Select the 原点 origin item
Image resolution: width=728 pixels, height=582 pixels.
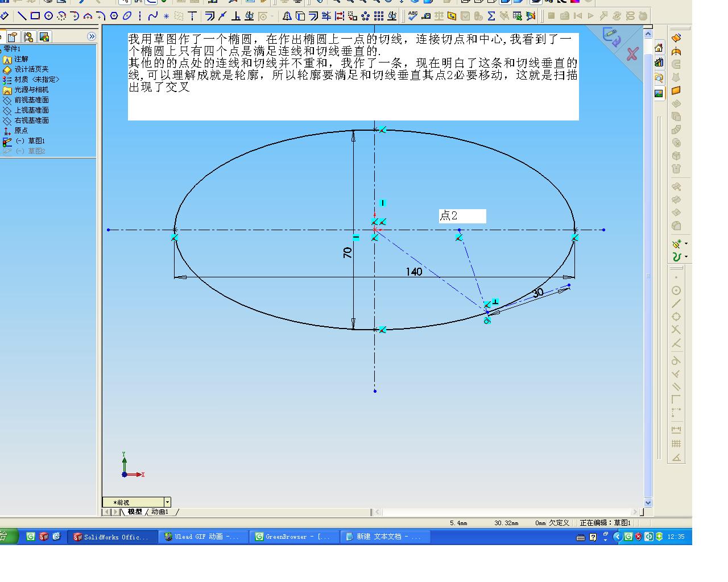(x=21, y=131)
